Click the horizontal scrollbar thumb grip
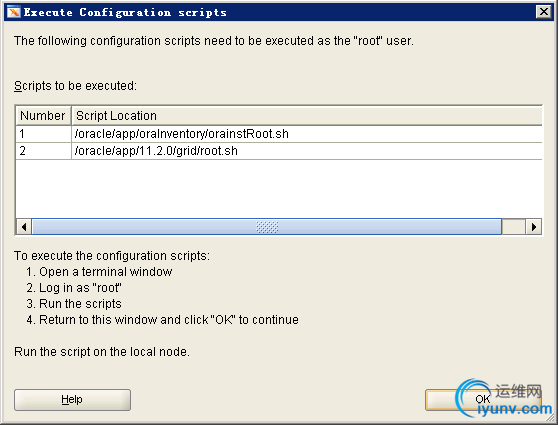Image resolution: width=558 pixels, height=425 pixels. pos(267,227)
